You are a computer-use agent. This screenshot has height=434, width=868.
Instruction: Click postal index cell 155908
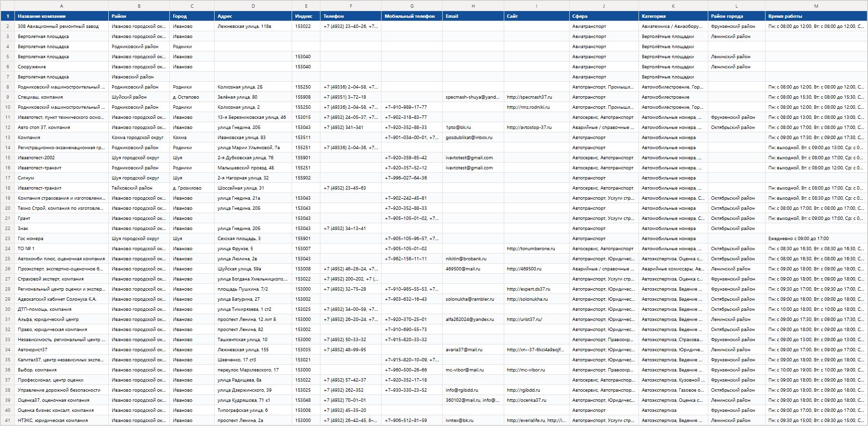(x=306, y=97)
